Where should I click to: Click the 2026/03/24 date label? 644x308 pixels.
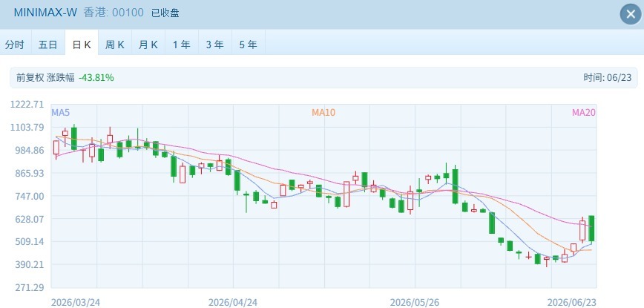coord(76,303)
